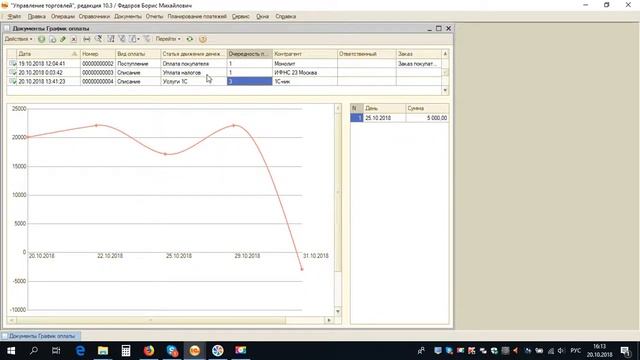Open the Планирование платежей menu
640x360 pixels.
coord(197,16)
